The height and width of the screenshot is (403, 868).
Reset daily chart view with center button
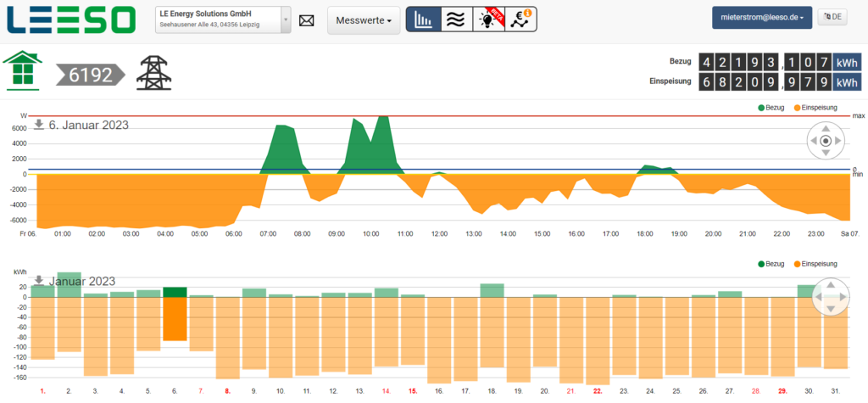[x=826, y=141]
